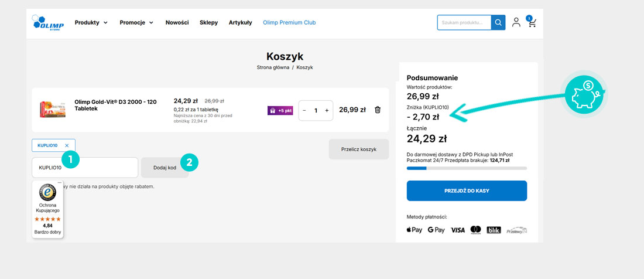Expand the Promocje dropdown menu
644x279 pixels.
click(136, 23)
